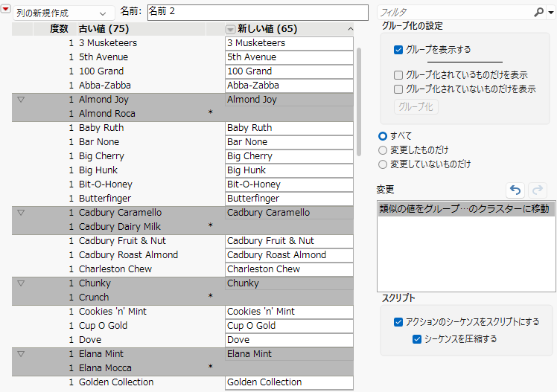Select the 類似の値をグループ change entry

coord(465,208)
